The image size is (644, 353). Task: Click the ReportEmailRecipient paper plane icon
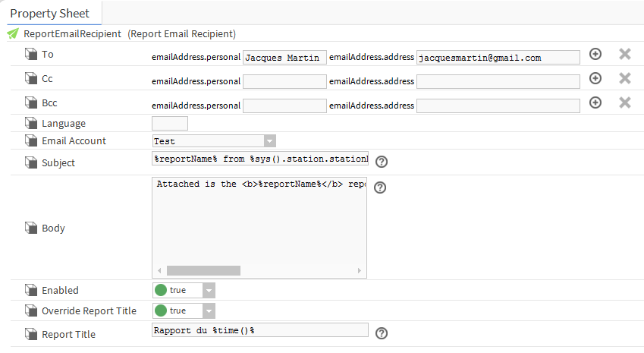pyautogui.click(x=13, y=34)
